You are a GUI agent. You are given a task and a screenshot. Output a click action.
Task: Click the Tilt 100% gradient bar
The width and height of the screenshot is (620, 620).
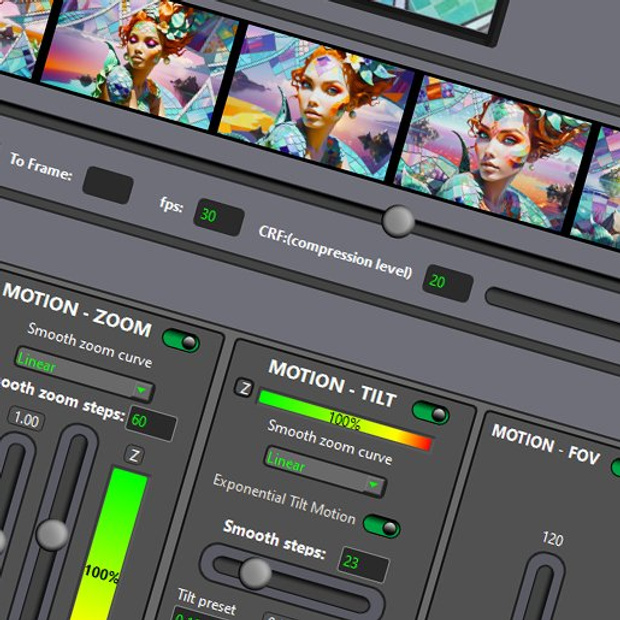[345, 418]
